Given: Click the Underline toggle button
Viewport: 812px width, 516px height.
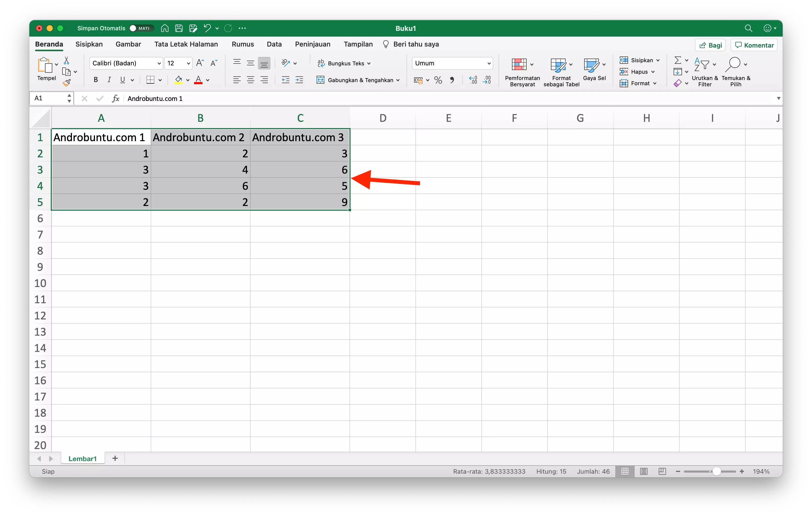Looking at the screenshot, I should pos(122,80).
